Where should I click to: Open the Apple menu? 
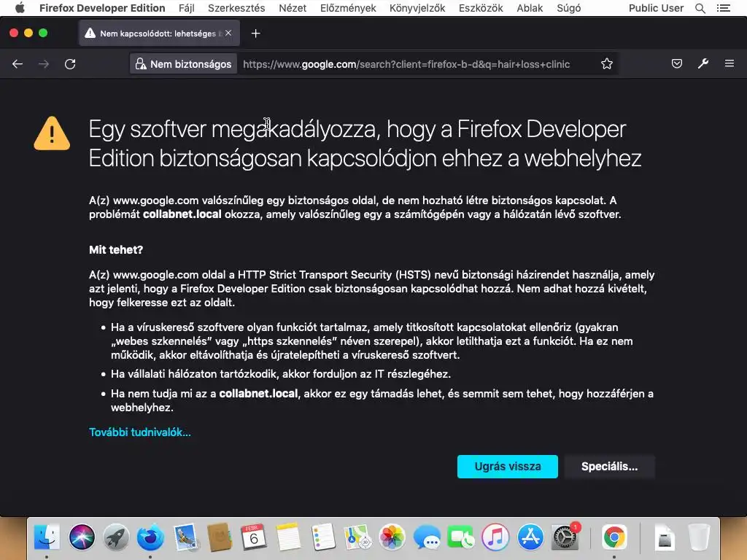[20, 8]
